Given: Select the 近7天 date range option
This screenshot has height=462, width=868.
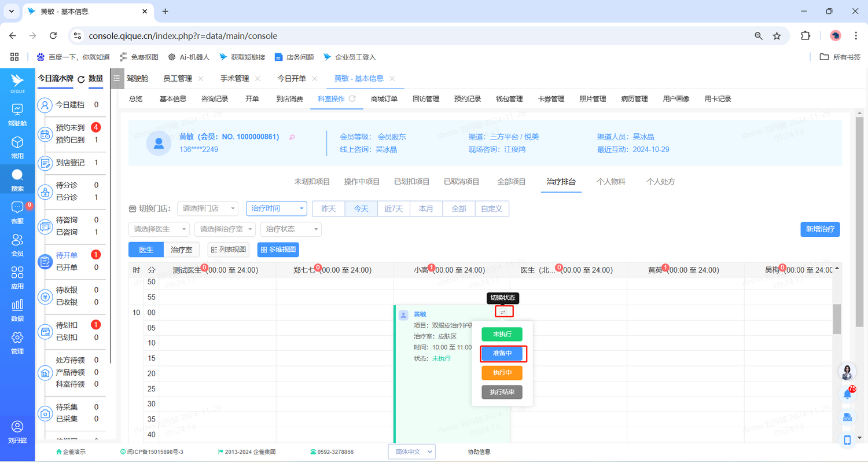Looking at the screenshot, I should [393, 208].
